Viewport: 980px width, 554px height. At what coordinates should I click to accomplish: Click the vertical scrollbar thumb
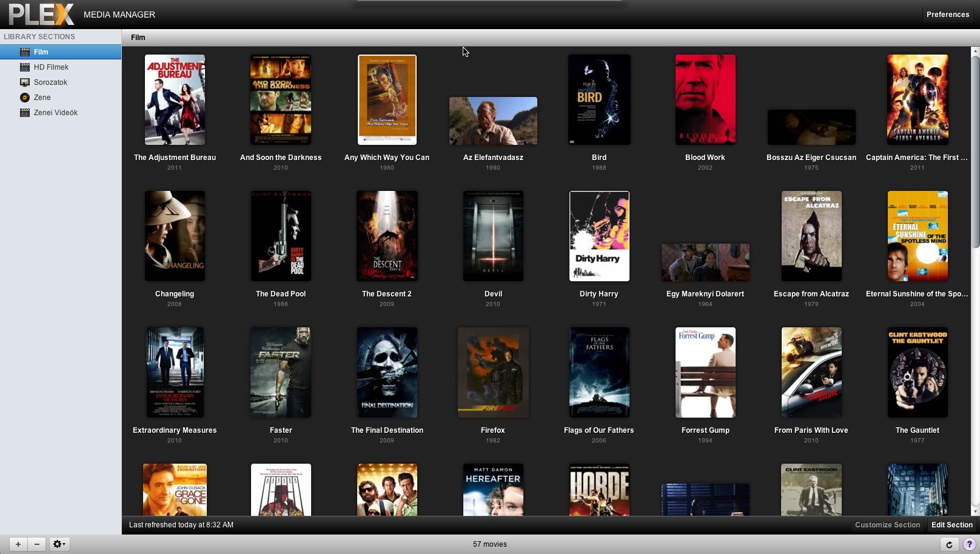[975, 152]
